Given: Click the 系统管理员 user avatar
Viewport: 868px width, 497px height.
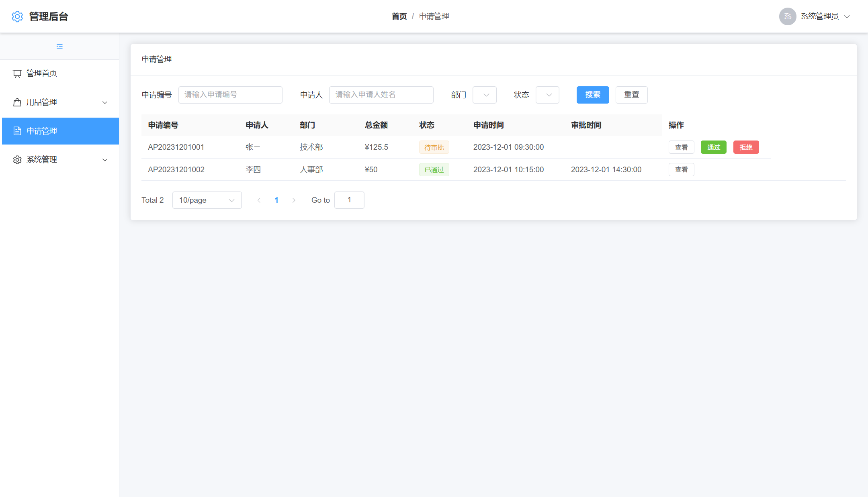Looking at the screenshot, I should [x=787, y=16].
